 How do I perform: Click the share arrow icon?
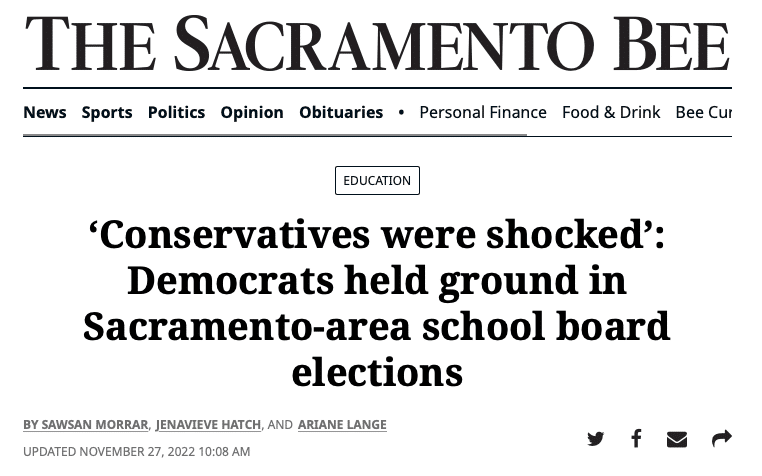(x=721, y=439)
